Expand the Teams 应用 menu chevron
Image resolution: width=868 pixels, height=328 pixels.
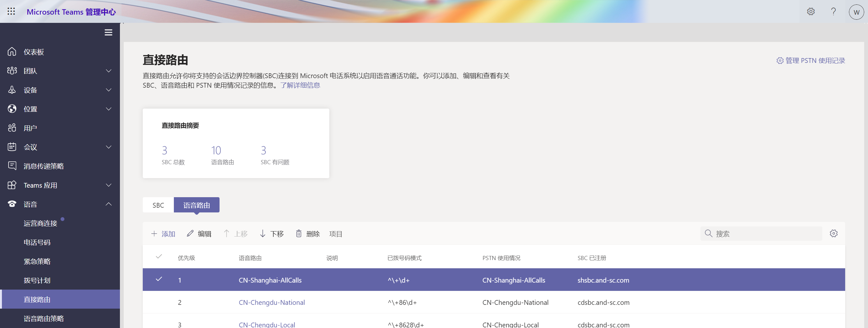109,185
